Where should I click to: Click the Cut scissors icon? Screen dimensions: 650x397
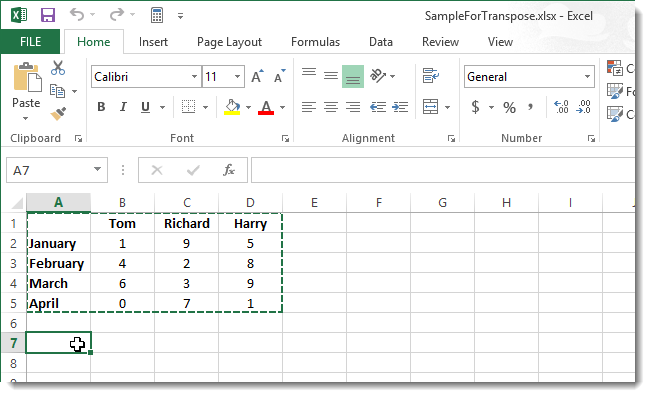(58, 68)
